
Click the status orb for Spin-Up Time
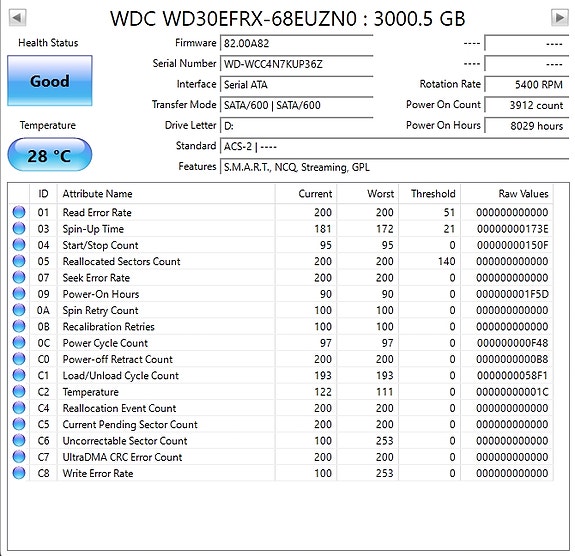pos(19,228)
